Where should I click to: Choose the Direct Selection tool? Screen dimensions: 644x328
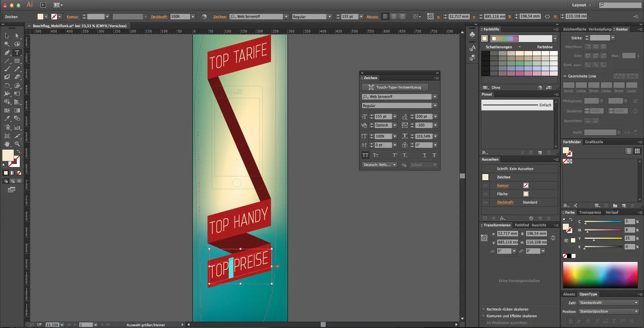coord(17,36)
